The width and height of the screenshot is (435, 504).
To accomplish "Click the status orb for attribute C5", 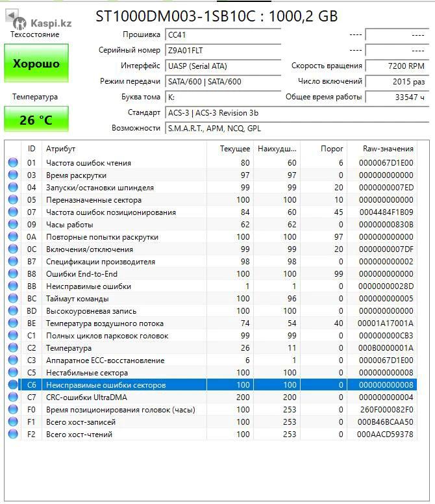I will [x=13, y=373].
